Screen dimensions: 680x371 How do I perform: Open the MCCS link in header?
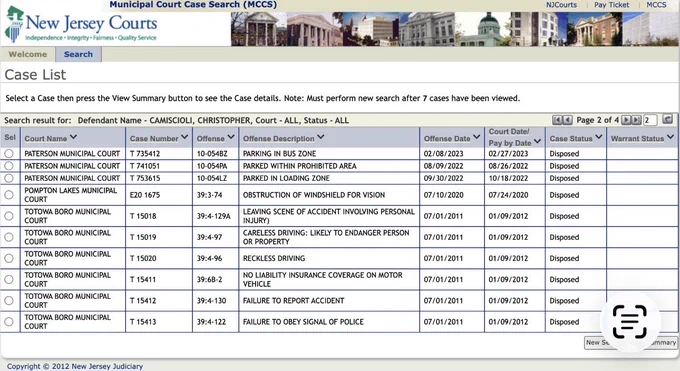point(656,5)
